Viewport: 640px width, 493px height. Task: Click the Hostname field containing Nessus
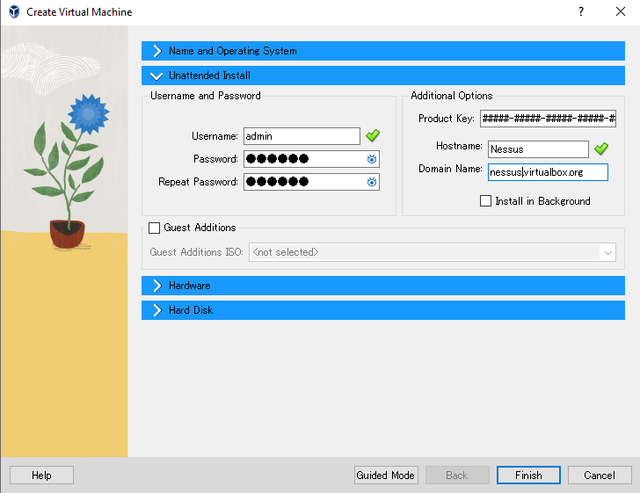538,149
